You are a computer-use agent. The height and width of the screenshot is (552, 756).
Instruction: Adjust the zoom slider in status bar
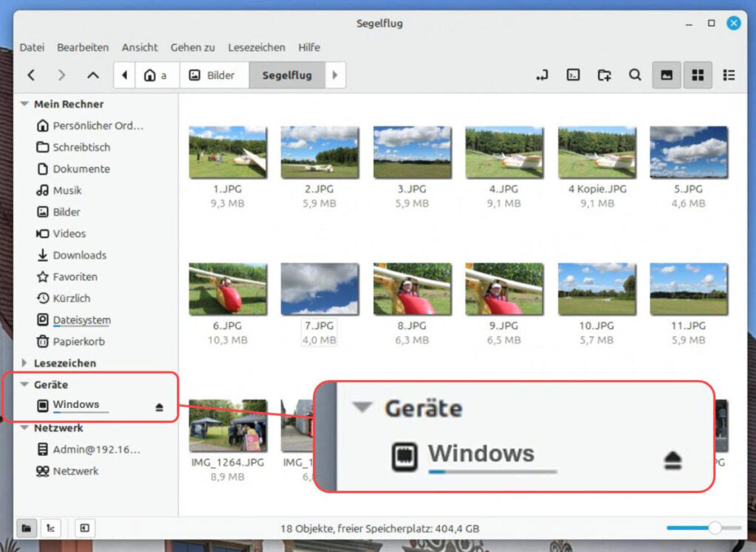pos(714,528)
